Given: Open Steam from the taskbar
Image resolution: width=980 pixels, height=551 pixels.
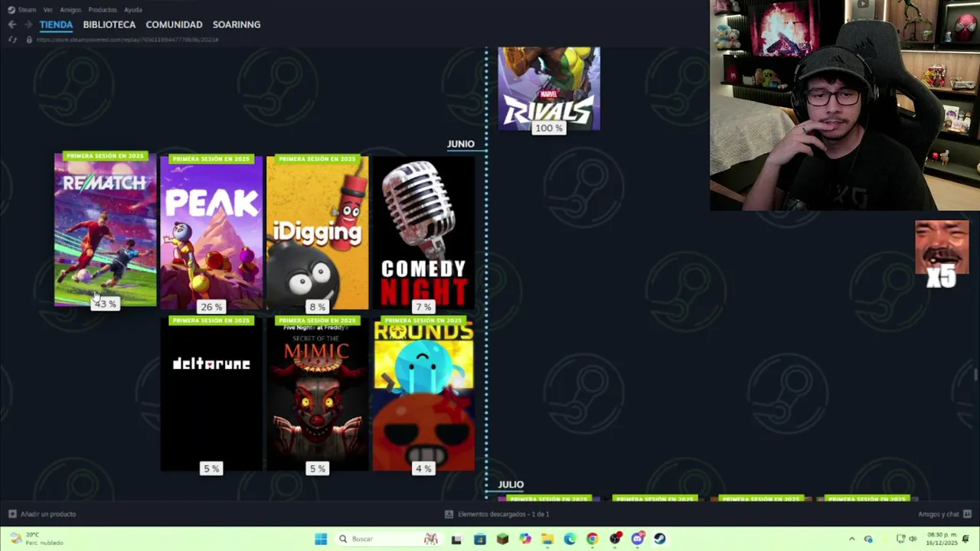Looking at the screenshot, I should pos(659,539).
